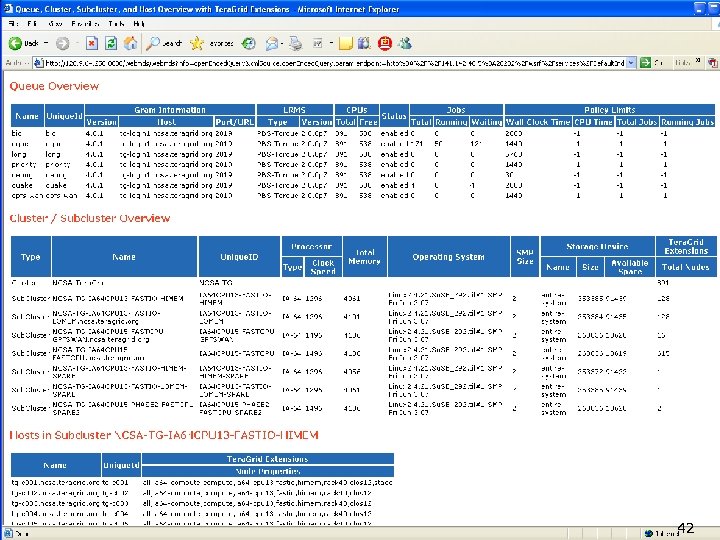Select the 'priority' queue name cell
This screenshot has width=720, height=540.
coord(23,164)
